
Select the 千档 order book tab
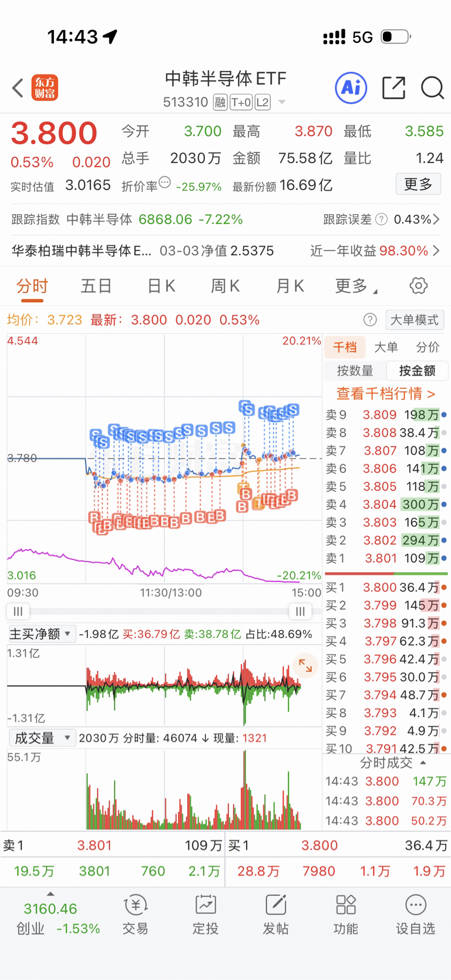(345, 347)
